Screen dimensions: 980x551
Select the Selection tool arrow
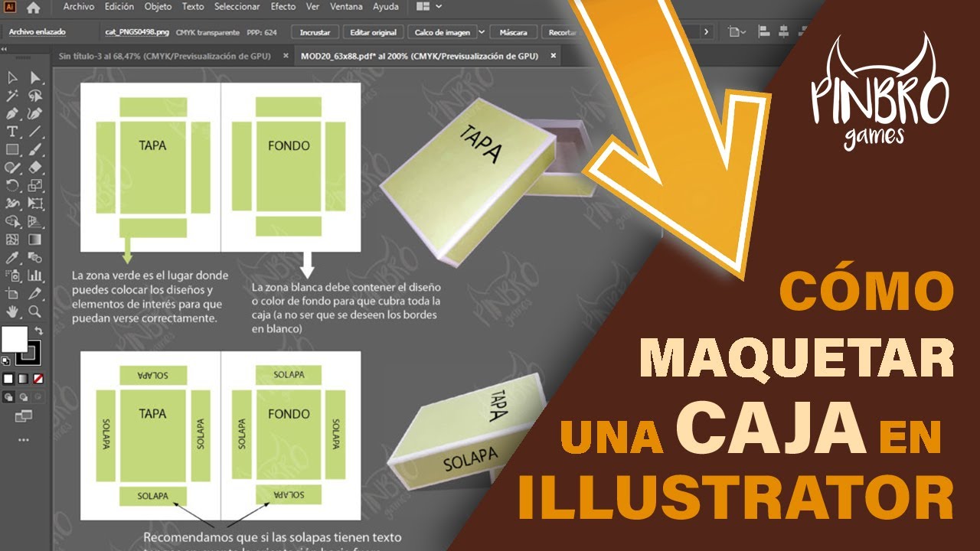(12, 77)
